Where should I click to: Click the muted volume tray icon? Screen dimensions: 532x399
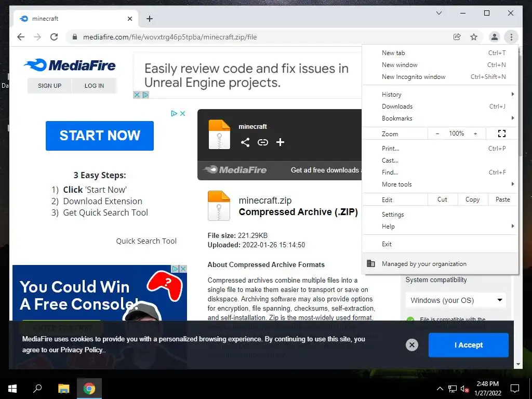[465, 389]
